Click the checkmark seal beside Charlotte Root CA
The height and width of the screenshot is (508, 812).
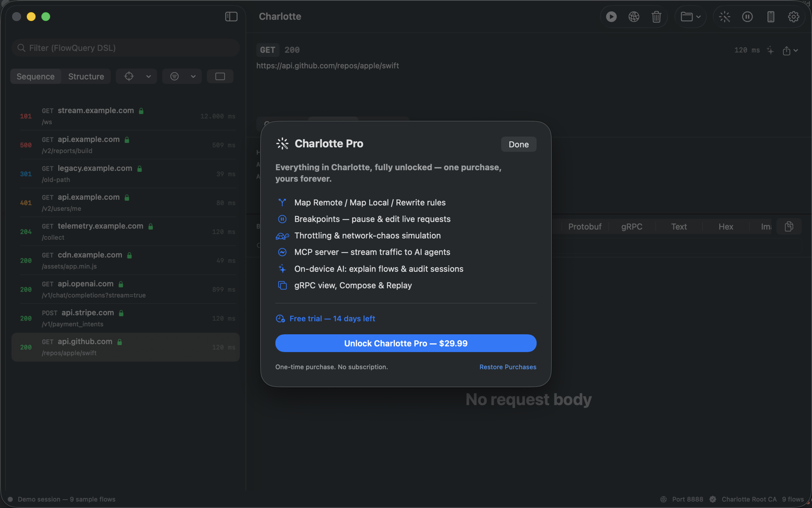click(713, 499)
